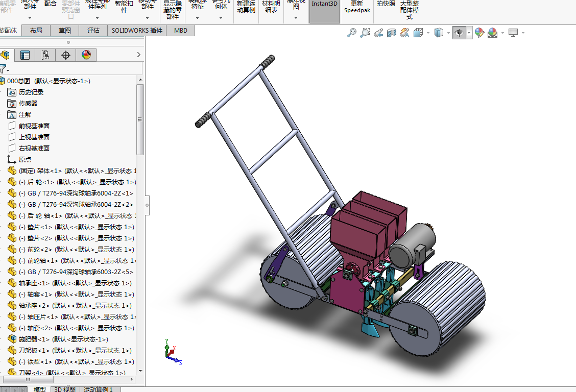
Task: Click the 配合 mate button
Action: coord(51,4)
